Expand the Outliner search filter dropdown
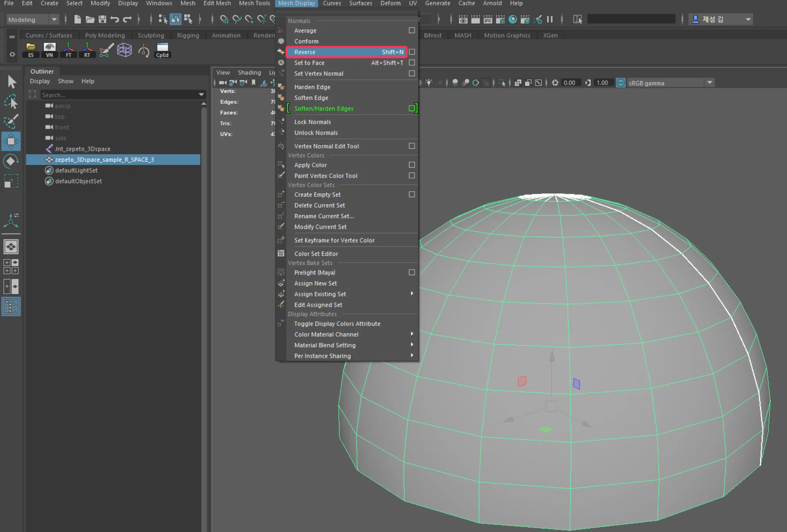 [202, 95]
